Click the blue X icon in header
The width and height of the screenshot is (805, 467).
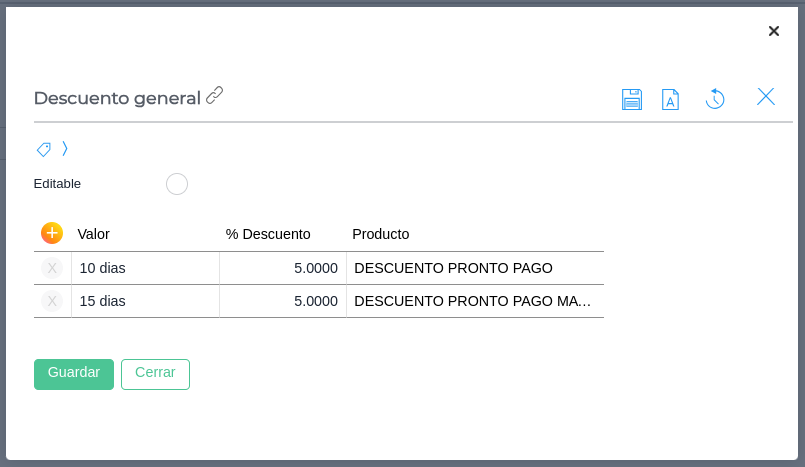(766, 97)
